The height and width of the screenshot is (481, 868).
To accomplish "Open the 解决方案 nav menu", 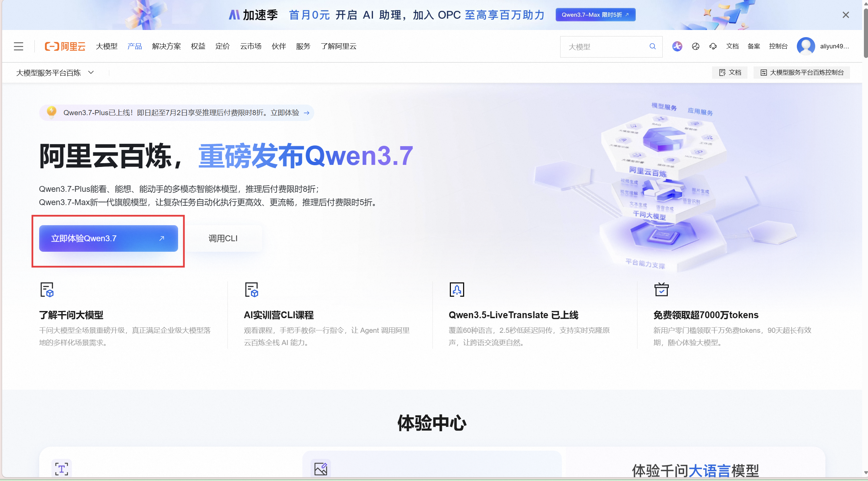I will click(x=166, y=46).
